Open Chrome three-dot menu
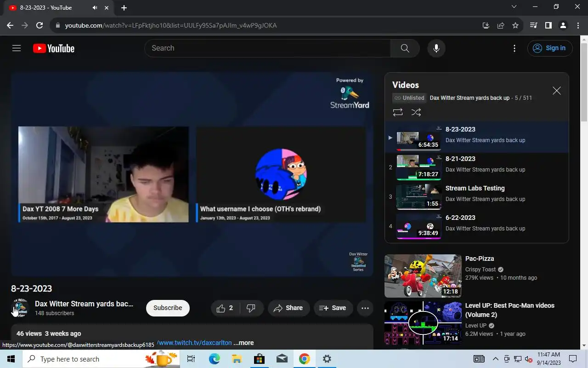Image resolution: width=588 pixels, height=368 pixels. (577, 25)
